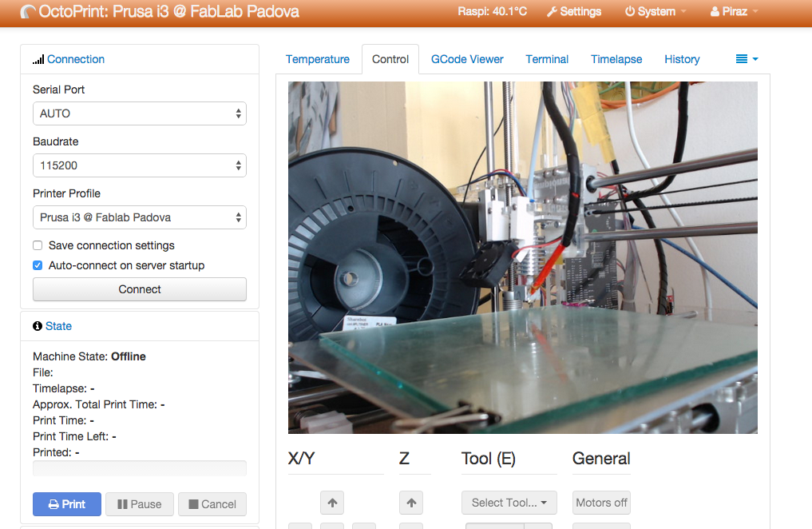Open the tab overflow list icon
The image size is (812, 529).
tap(746, 59)
